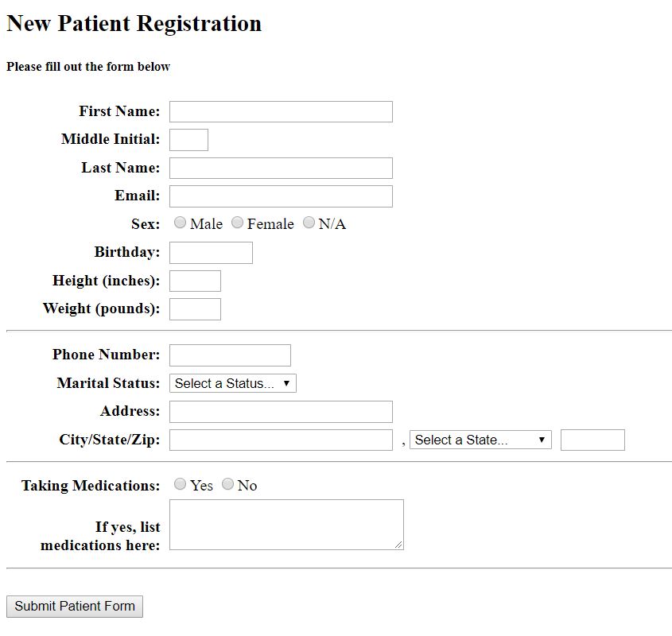Click the Address text field
This screenshot has height=636, width=672.
pyautogui.click(x=282, y=412)
